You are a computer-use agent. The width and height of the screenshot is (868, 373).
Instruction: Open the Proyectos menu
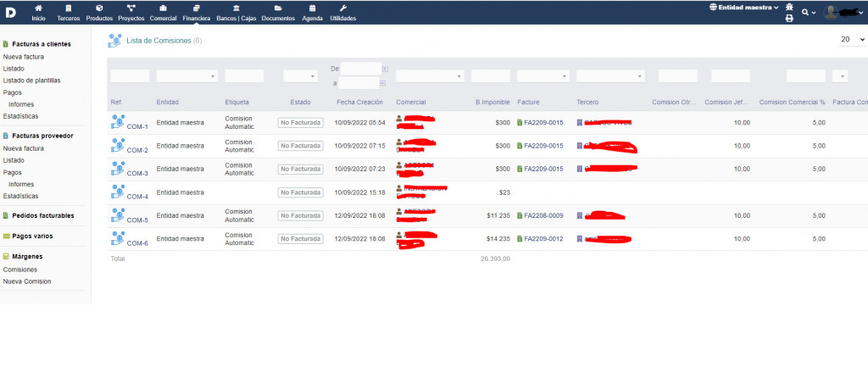131,13
